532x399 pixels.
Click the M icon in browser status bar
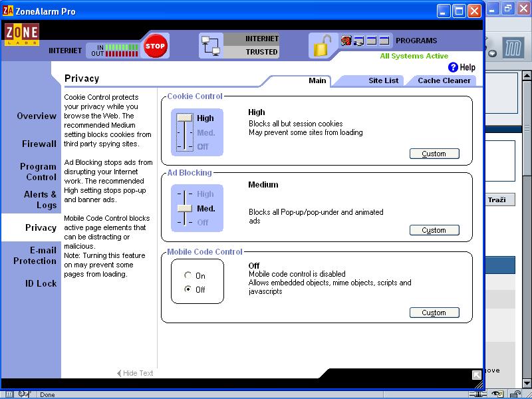tap(9, 394)
